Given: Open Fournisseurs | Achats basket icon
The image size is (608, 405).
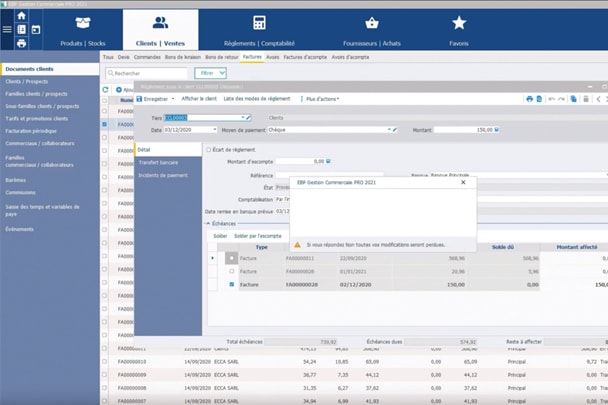Looking at the screenshot, I should click(x=372, y=24).
